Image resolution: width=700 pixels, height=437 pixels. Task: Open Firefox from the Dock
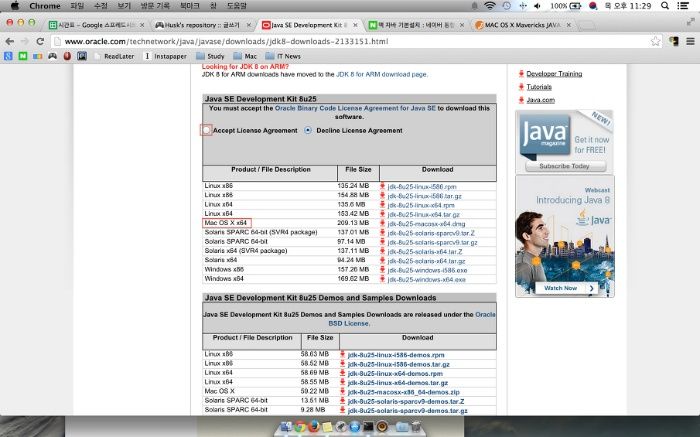[x=313, y=427]
